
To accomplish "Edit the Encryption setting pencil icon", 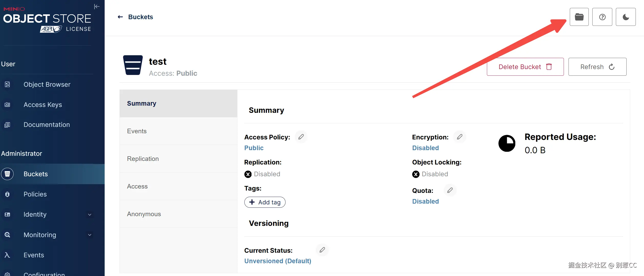I will click(x=460, y=137).
